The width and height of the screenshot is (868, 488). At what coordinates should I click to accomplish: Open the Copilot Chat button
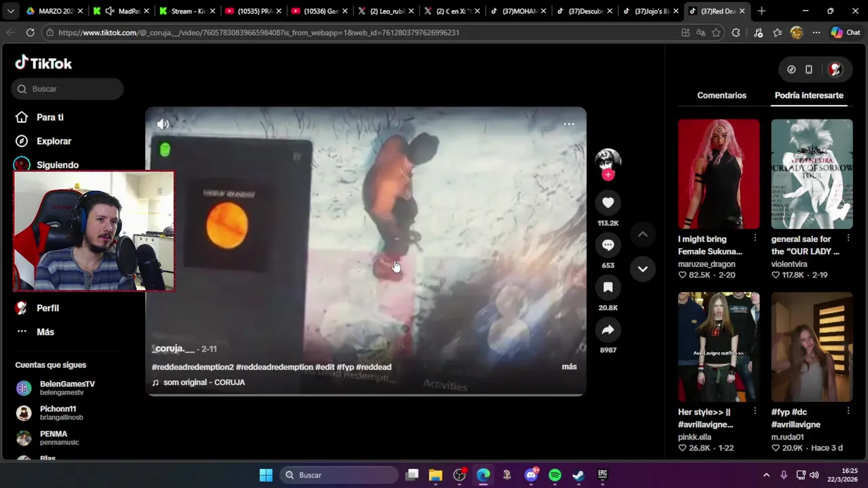coord(846,33)
